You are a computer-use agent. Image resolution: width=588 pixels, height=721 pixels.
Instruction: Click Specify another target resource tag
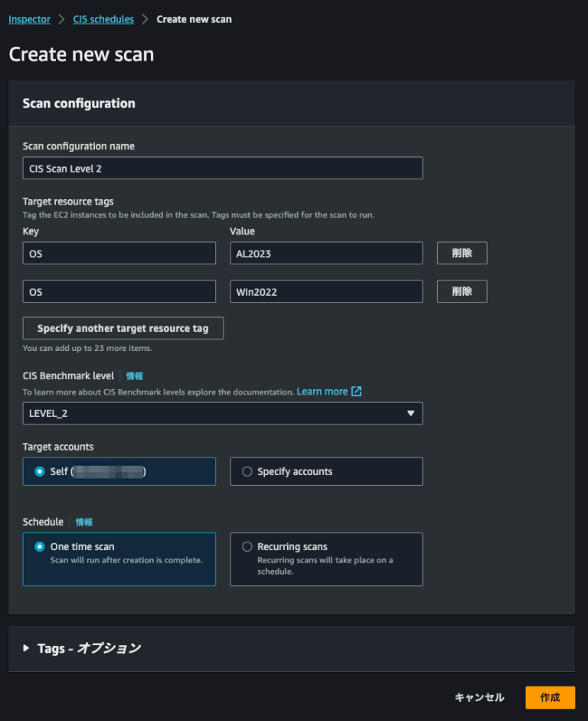[x=122, y=328]
